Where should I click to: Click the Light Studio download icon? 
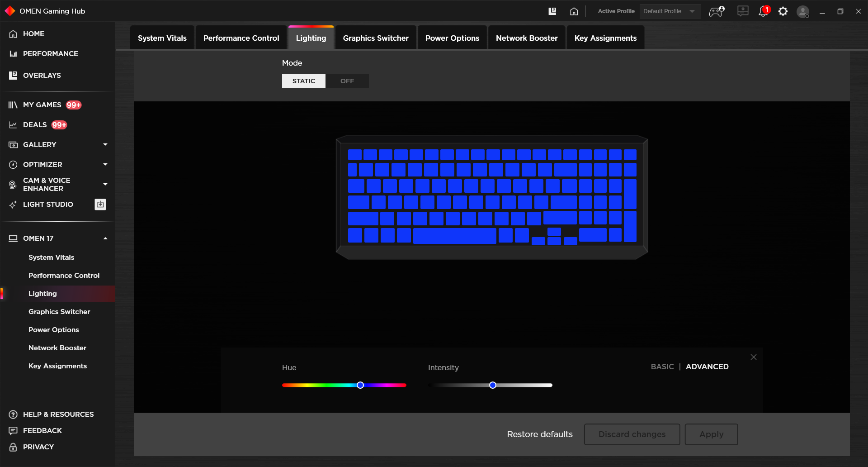click(x=100, y=205)
